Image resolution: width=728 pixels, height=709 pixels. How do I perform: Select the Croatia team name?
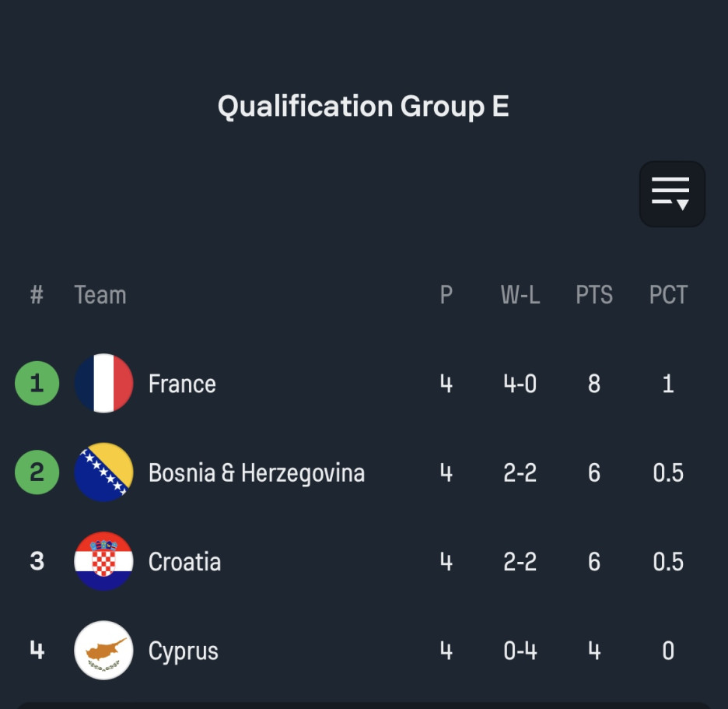[184, 562]
